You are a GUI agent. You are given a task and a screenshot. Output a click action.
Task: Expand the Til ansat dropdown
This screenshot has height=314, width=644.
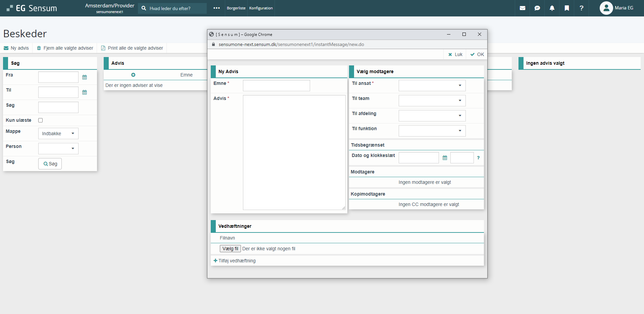[432, 86]
